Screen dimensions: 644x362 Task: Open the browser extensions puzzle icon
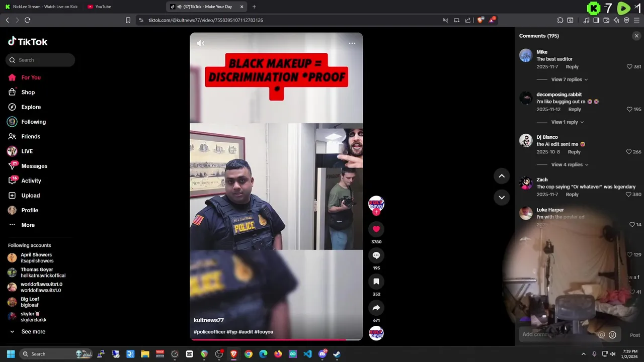560,20
